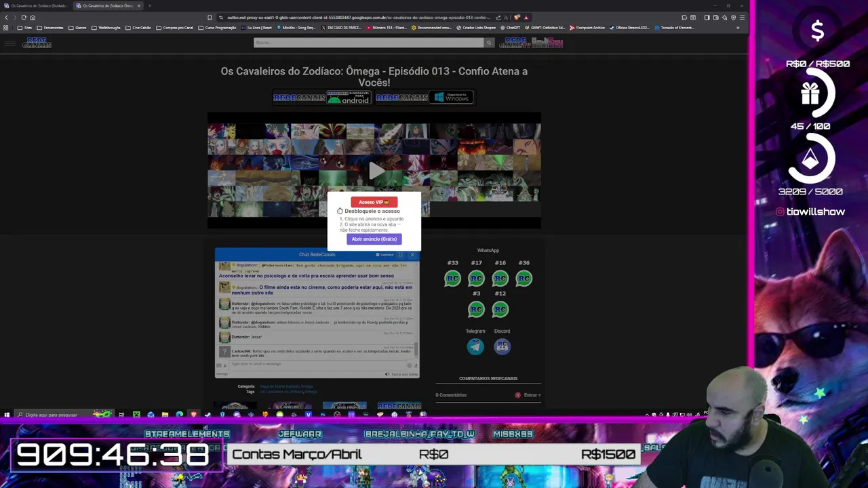Click the Tags link below chat
Viewport: 868px width, 488px height.
[x=288, y=392]
